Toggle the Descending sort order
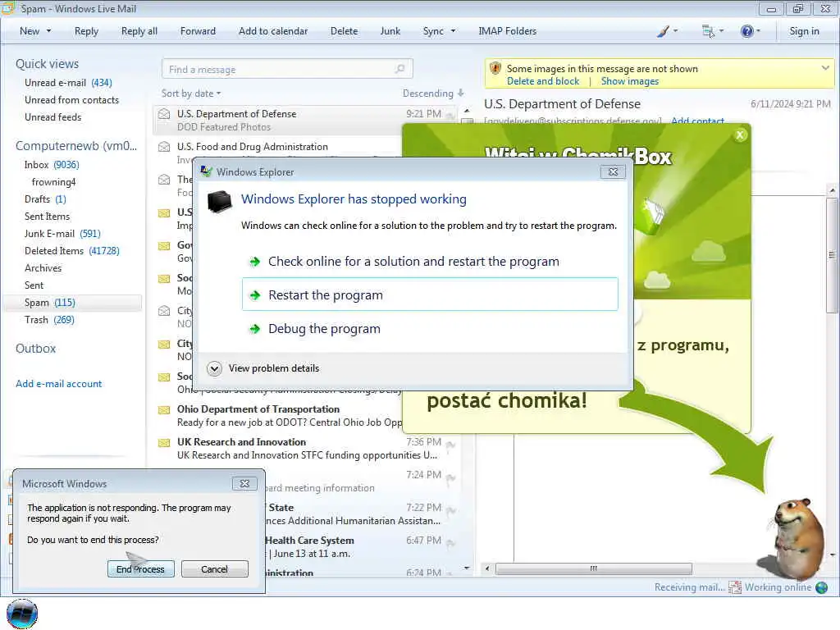Viewport: 840px width, 630px height. (x=433, y=94)
